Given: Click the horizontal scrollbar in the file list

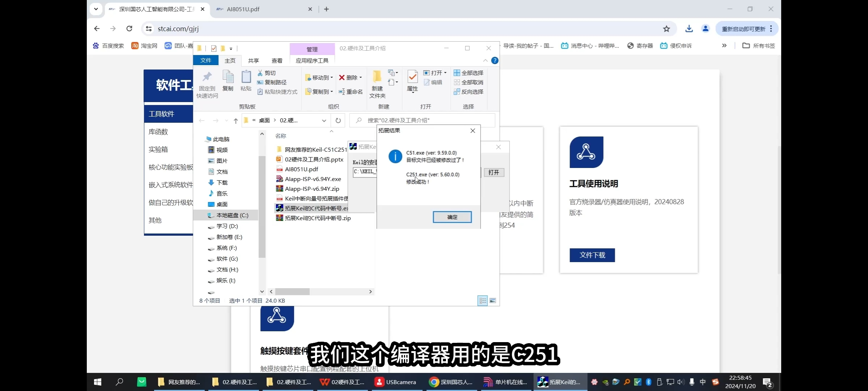Looking at the screenshot, I should pos(292,291).
